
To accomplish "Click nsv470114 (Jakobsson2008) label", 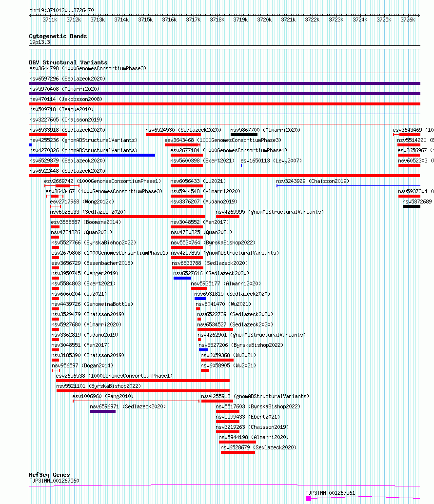I will click(x=66, y=100).
